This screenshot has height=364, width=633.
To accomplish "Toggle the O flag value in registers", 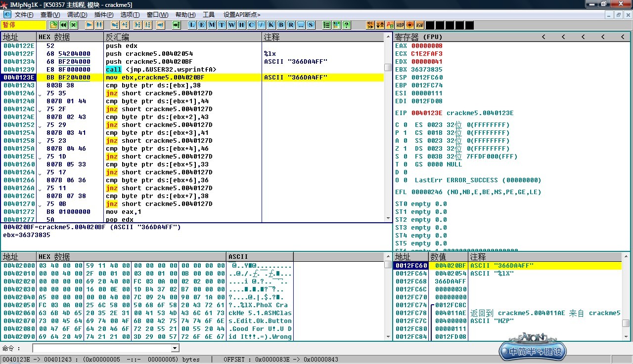I will [x=406, y=180].
